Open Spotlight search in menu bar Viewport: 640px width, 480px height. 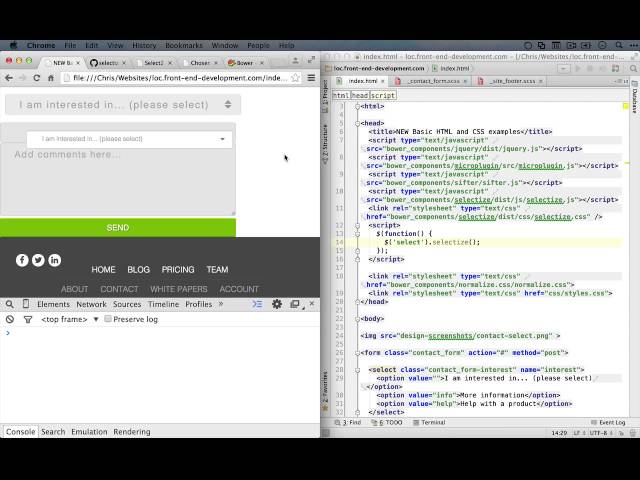tap(619, 45)
